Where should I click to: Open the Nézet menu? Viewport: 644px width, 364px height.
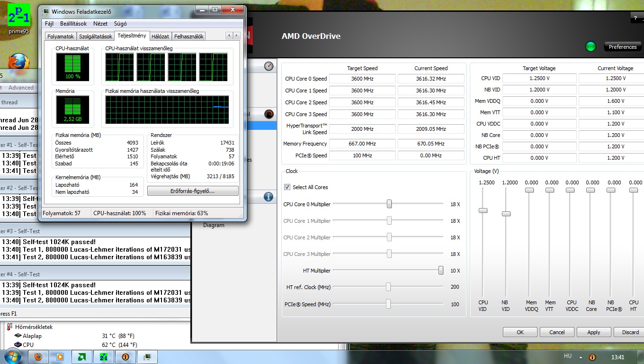pos(100,23)
